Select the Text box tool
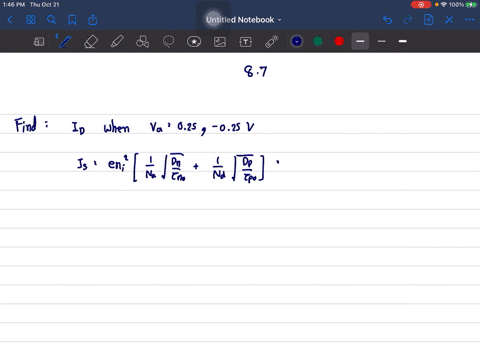The height and width of the screenshot is (360, 480). (246, 42)
